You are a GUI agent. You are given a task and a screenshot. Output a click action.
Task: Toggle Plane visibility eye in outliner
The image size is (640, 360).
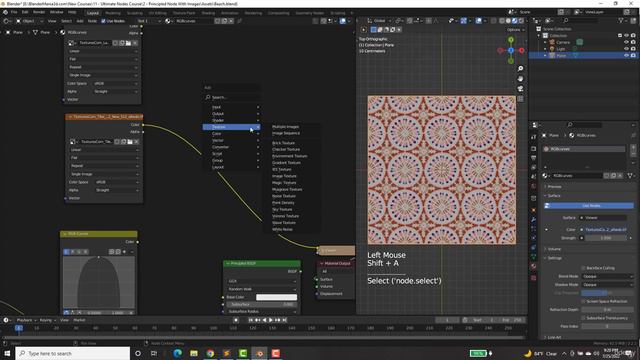click(x=627, y=55)
